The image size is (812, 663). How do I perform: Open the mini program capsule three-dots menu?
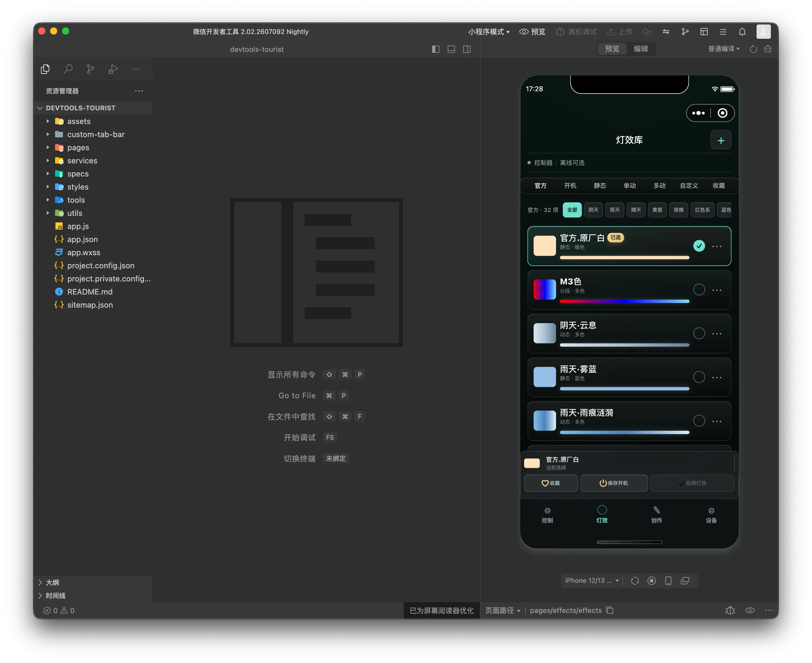pyautogui.click(x=698, y=113)
